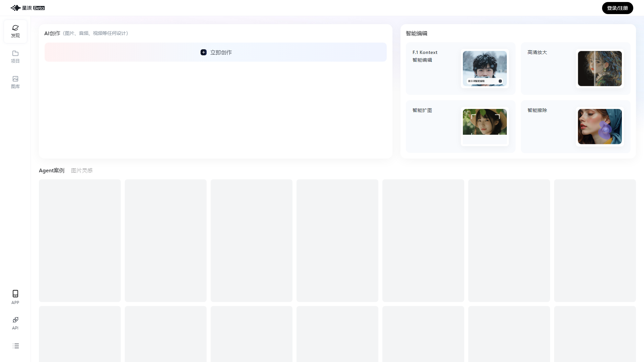Click the girl with straw hat thumbnail
The image size is (644, 362).
(485, 122)
